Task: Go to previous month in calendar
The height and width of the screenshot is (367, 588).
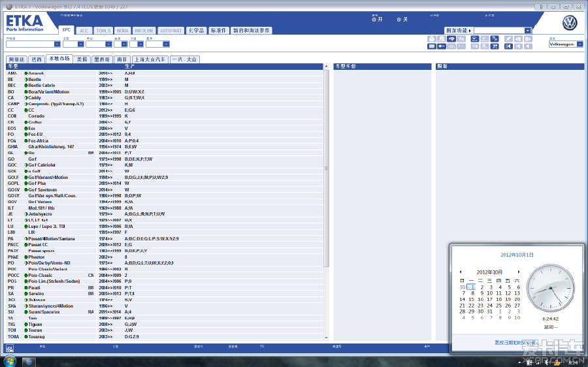Action: coord(461,272)
